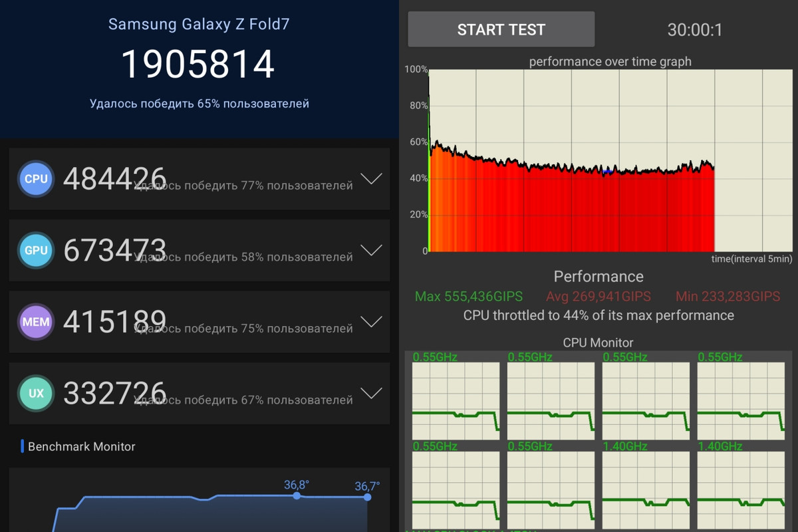
Task: Select the CPU Monitor heading
Action: tap(598, 343)
